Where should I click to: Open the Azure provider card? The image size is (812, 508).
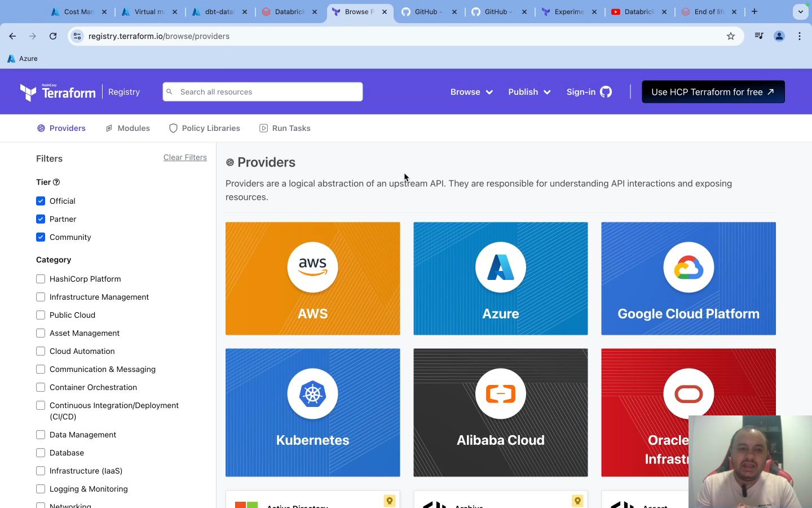(x=501, y=278)
